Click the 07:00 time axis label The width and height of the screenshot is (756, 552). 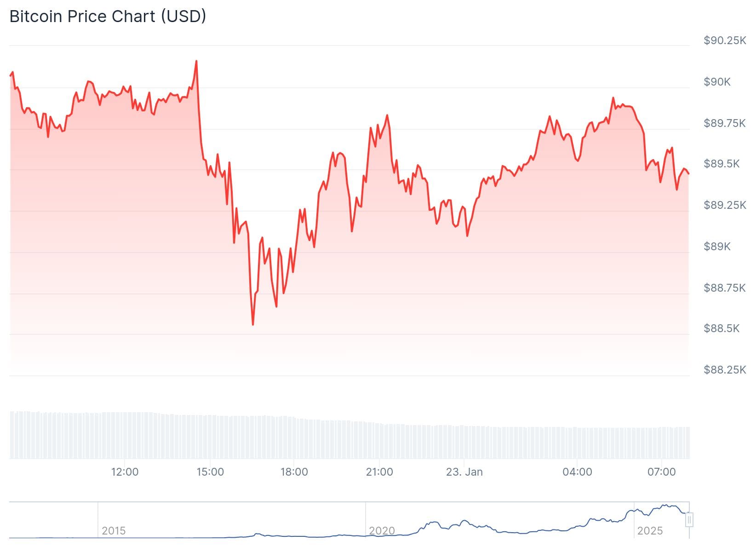tap(661, 472)
